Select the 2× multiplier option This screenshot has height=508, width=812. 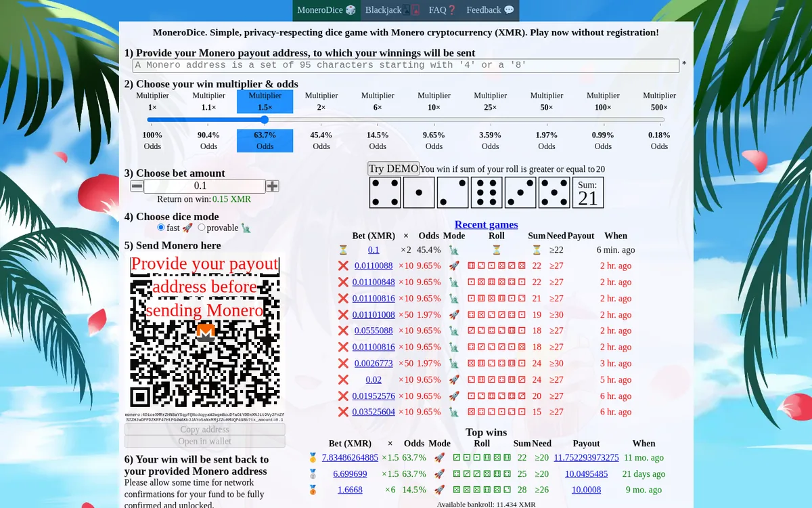coord(321,102)
